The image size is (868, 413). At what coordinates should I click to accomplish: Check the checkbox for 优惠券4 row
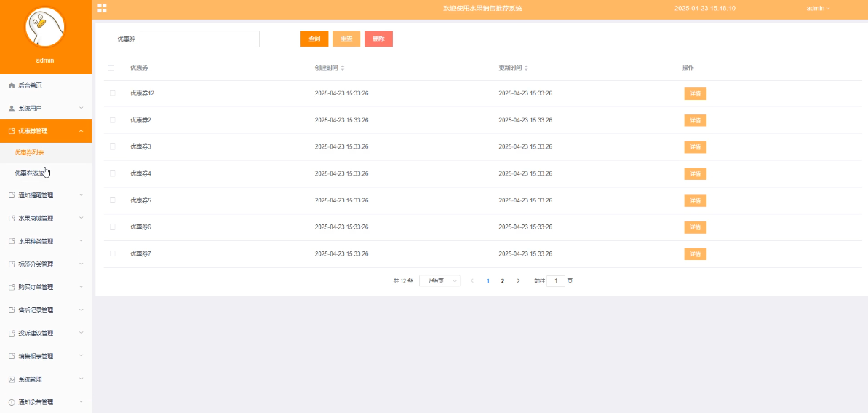tap(112, 173)
